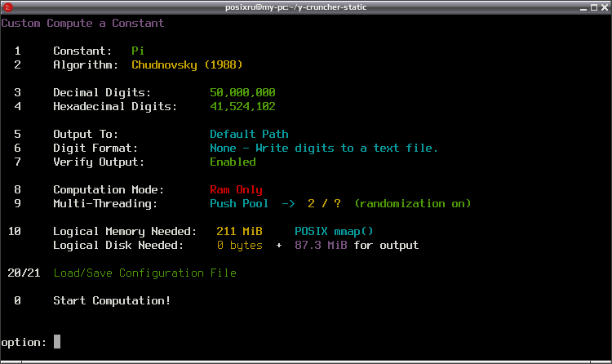Viewport: 612px width, 364px height.
Task: Click the 'Digit Format:' label
Action: pos(95,149)
